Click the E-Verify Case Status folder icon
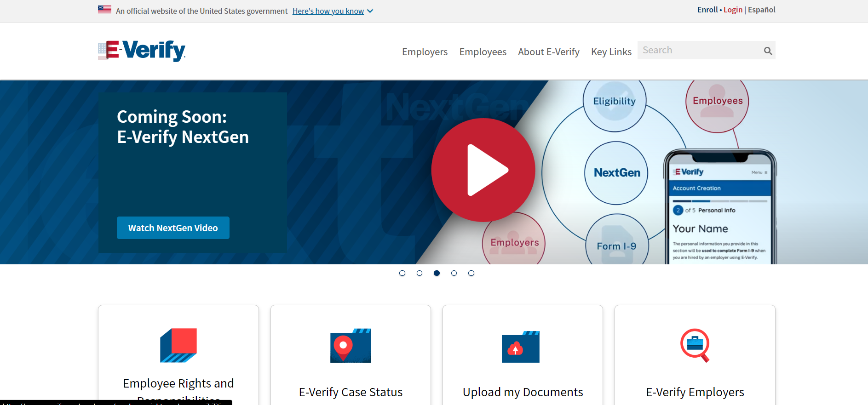Image resolution: width=868 pixels, height=405 pixels. [x=351, y=346]
